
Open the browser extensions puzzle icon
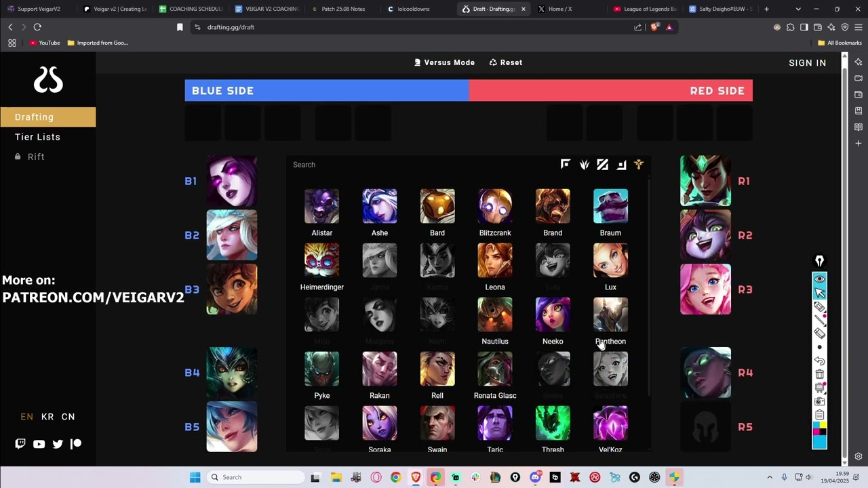coord(790,27)
